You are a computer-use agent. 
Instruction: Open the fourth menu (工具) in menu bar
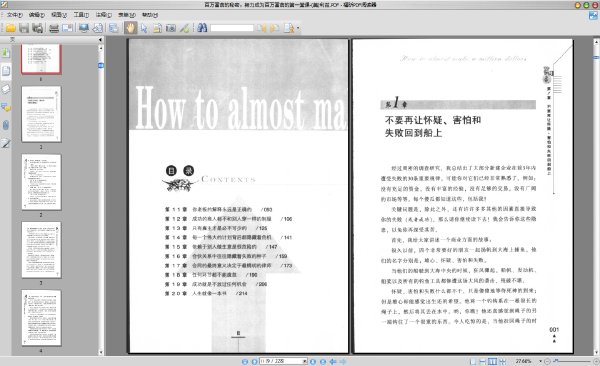point(81,15)
